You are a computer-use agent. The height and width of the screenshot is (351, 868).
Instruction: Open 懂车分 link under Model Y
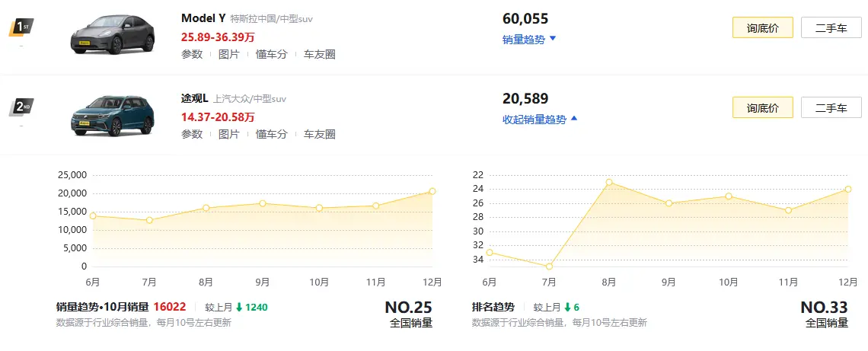point(271,54)
